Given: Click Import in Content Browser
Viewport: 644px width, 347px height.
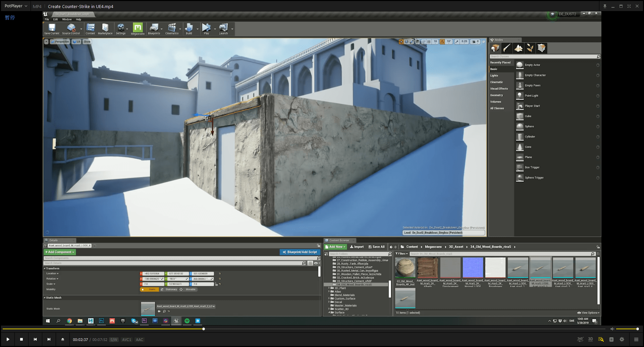Looking at the screenshot, I should (357, 247).
